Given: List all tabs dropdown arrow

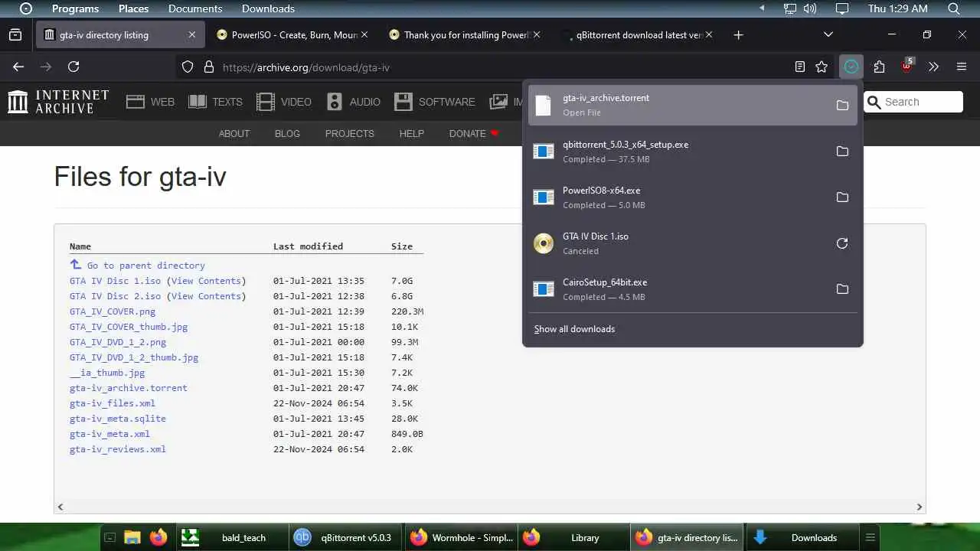Looking at the screenshot, I should pos(828,34).
